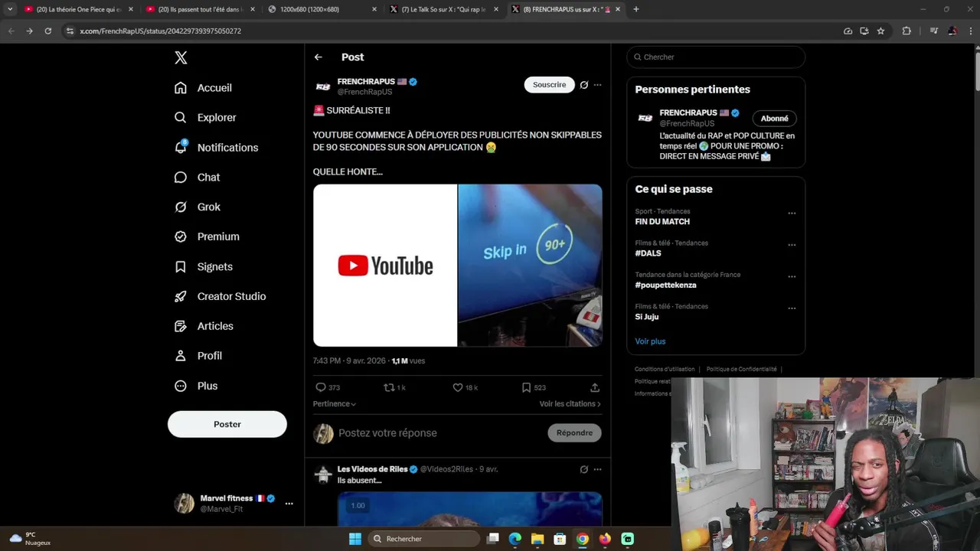Open Firefox from the taskbar
This screenshot has height=551, width=980.
tap(605, 539)
